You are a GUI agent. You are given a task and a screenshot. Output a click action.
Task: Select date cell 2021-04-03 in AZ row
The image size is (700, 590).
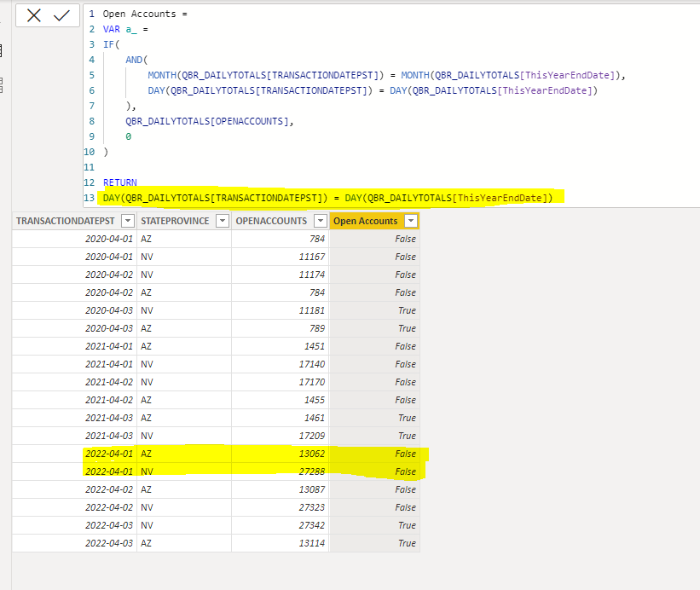74,418
